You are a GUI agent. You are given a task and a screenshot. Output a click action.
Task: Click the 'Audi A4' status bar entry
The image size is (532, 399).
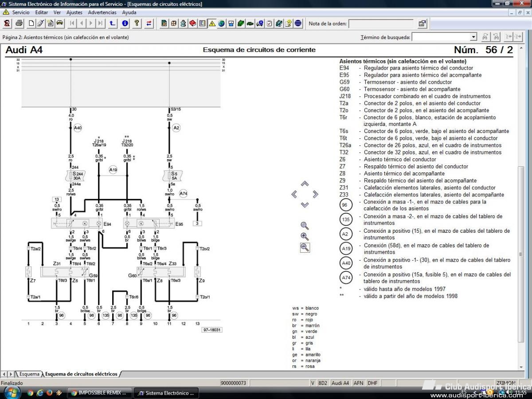[x=340, y=383]
